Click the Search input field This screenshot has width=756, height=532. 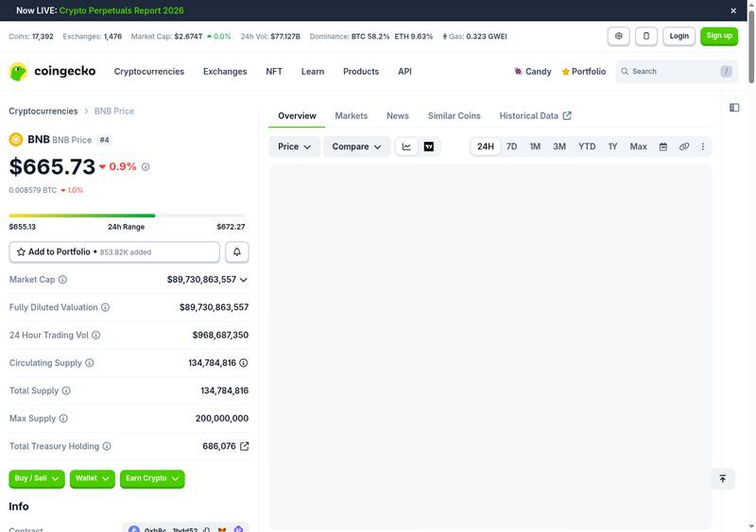[x=677, y=72]
